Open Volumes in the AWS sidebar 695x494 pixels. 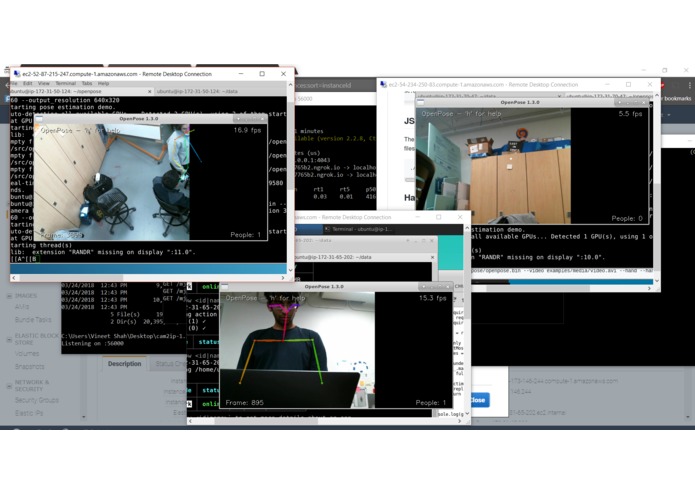[x=27, y=354]
